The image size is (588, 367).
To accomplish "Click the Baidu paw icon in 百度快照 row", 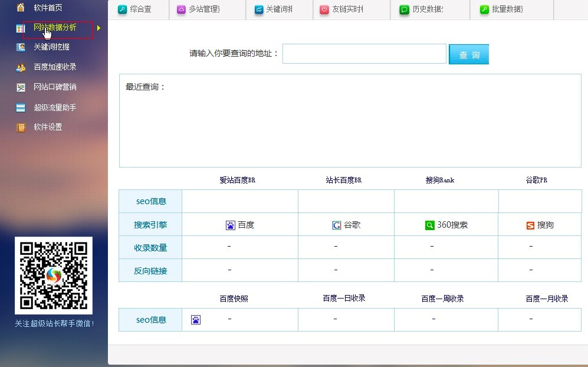I will pyautogui.click(x=196, y=320).
